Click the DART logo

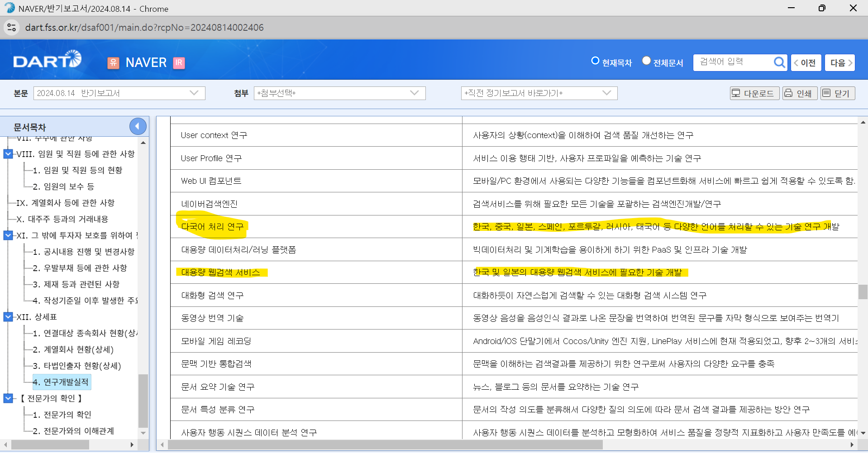point(48,60)
